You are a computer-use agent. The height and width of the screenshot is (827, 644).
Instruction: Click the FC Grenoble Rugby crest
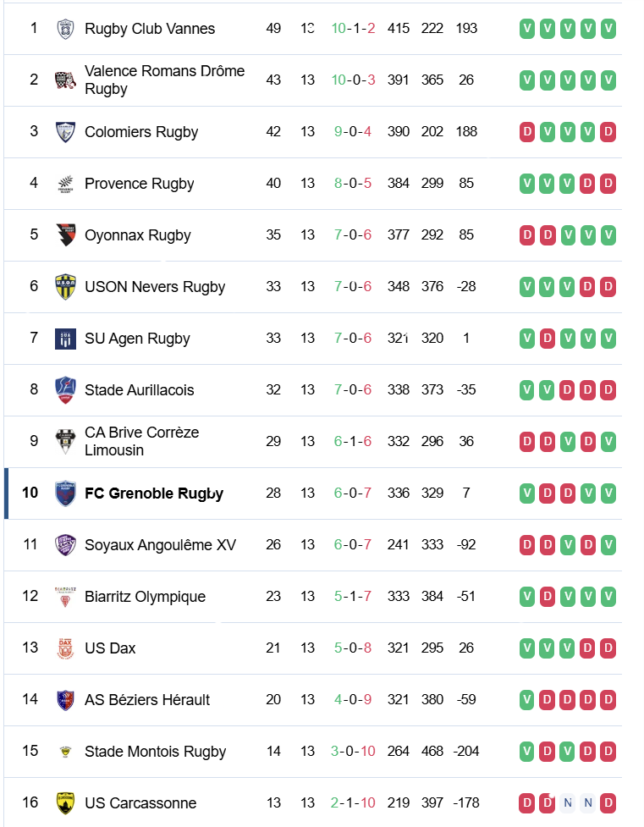pyautogui.click(x=65, y=493)
